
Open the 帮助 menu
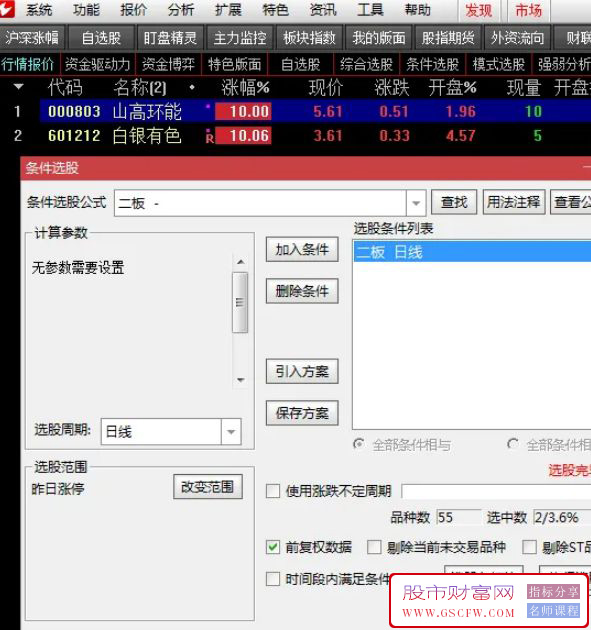pos(418,10)
